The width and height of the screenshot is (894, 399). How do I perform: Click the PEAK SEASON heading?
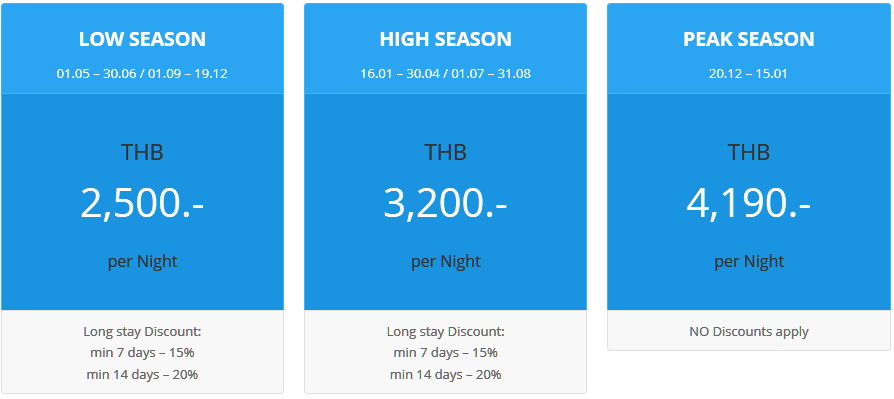pyautogui.click(x=749, y=39)
